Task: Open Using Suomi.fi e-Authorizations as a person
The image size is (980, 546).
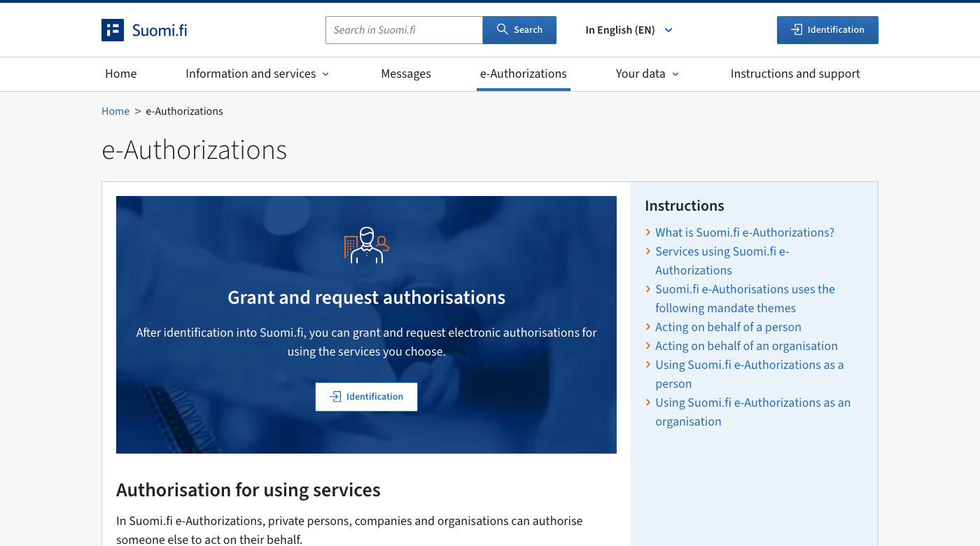Action: (749, 374)
